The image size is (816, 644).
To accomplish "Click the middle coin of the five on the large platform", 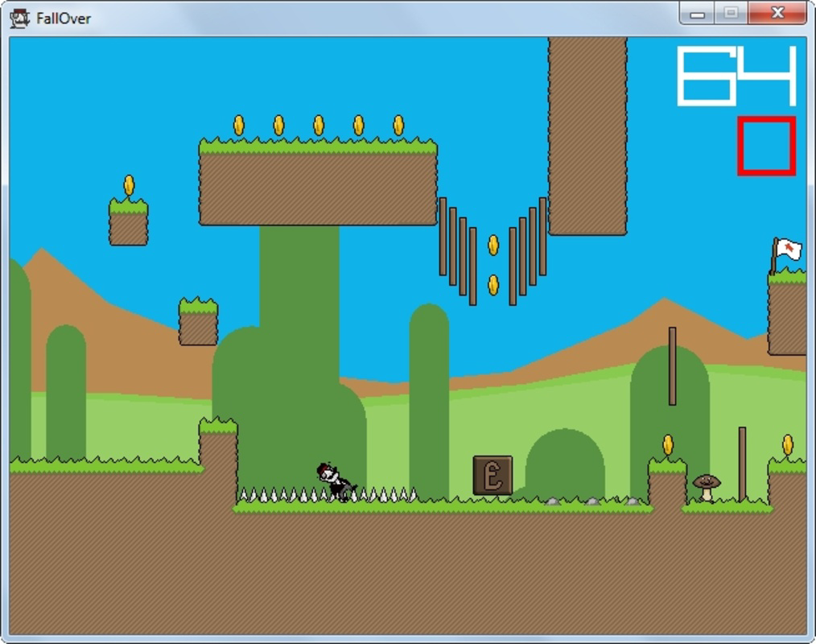I will point(319,126).
